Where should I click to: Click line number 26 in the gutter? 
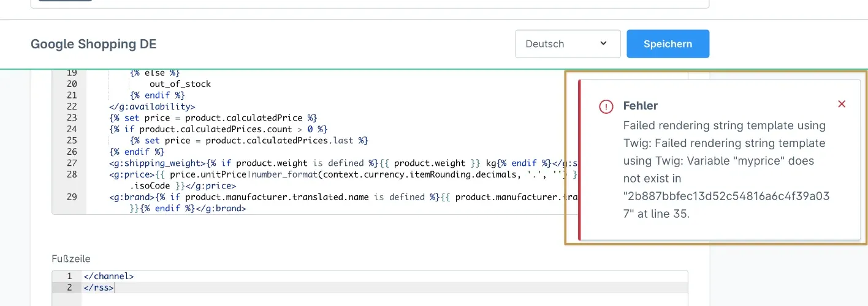(71, 152)
